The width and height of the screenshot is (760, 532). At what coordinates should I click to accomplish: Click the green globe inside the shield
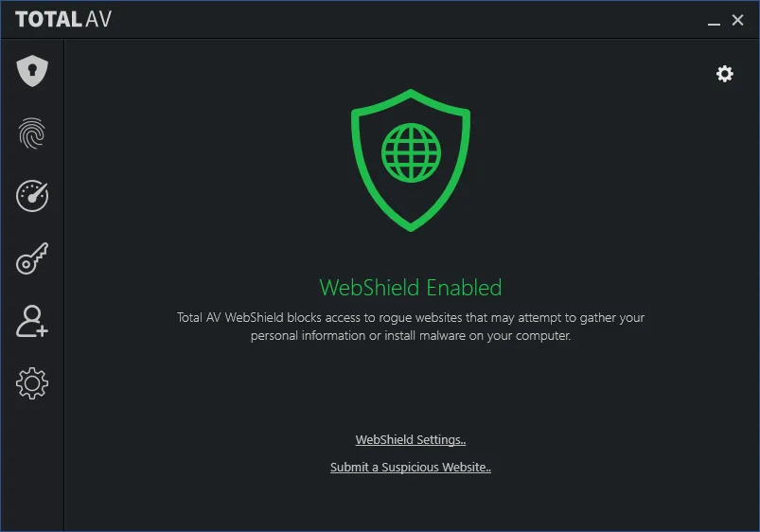click(x=411, y=152)
